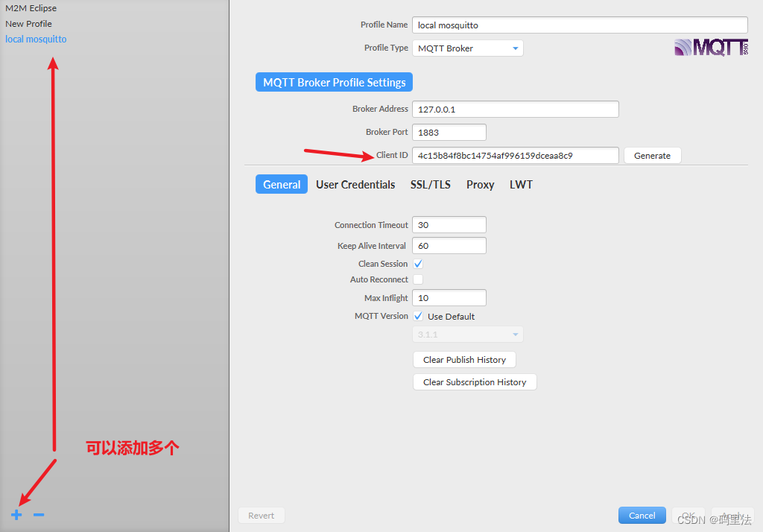Screen dimensions: 763x532
Task: Edit the Max Inflight value
Action: click(x=449, y=298)
